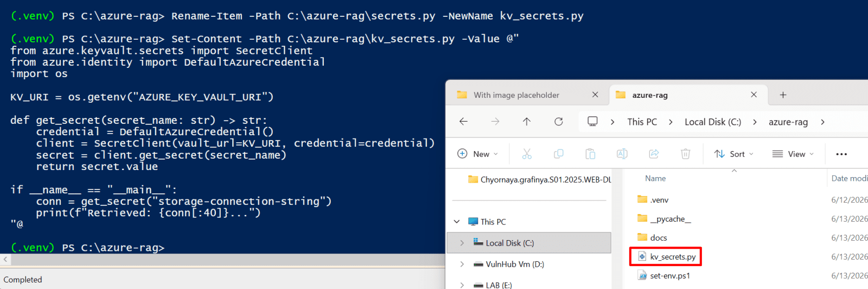868x289 pixels.
Task: Click the Share icon in toolbar
Action: [654, 154]
